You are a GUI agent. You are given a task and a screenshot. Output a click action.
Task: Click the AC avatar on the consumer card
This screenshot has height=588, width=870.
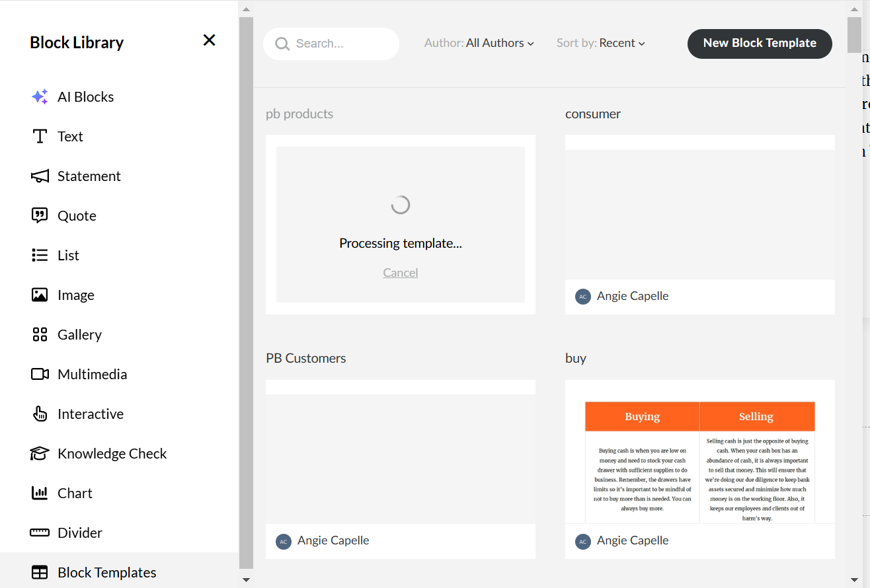pyautogui.click(x=582, y=297)
